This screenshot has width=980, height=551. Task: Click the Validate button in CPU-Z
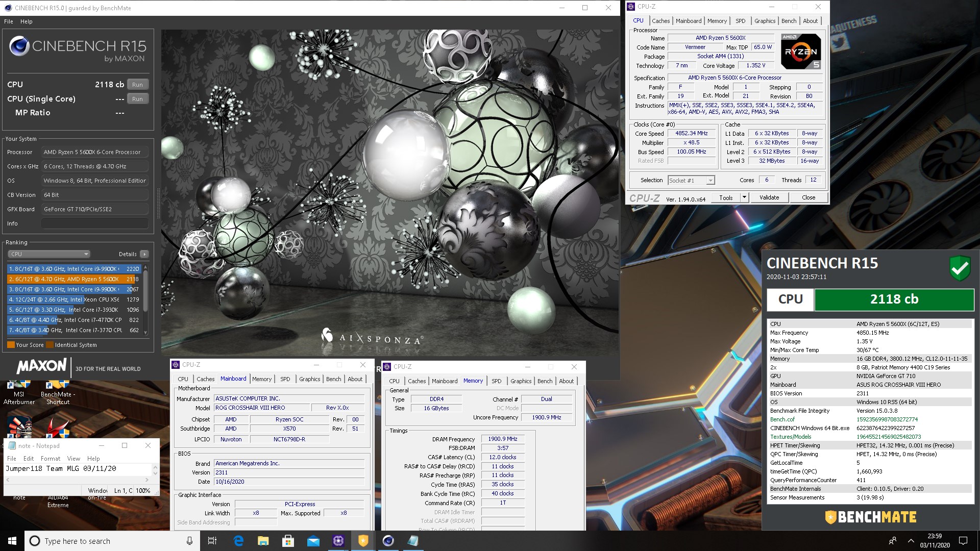point(769,197)
